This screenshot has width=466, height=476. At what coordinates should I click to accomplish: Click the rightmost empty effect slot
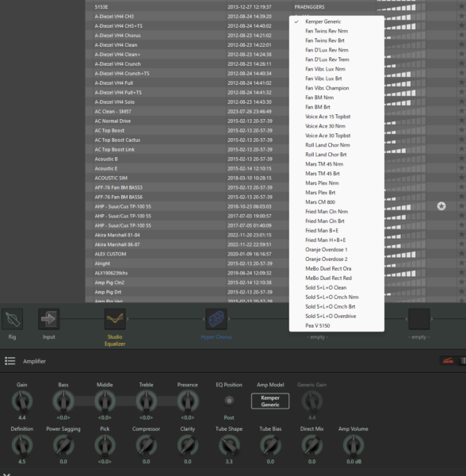tap(418, 319)
